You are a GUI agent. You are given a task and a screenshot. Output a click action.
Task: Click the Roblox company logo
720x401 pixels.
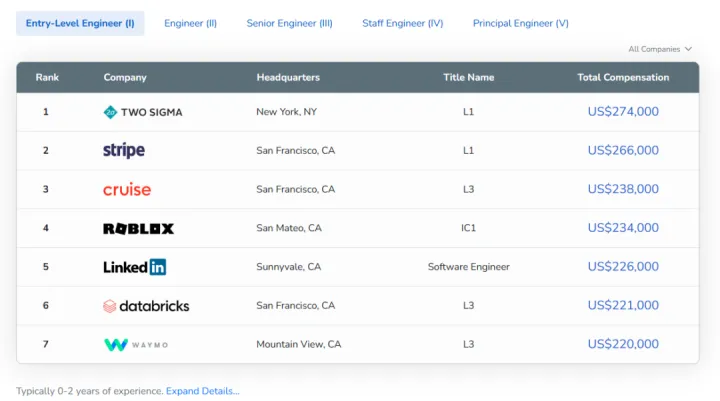tap(138, 228)
